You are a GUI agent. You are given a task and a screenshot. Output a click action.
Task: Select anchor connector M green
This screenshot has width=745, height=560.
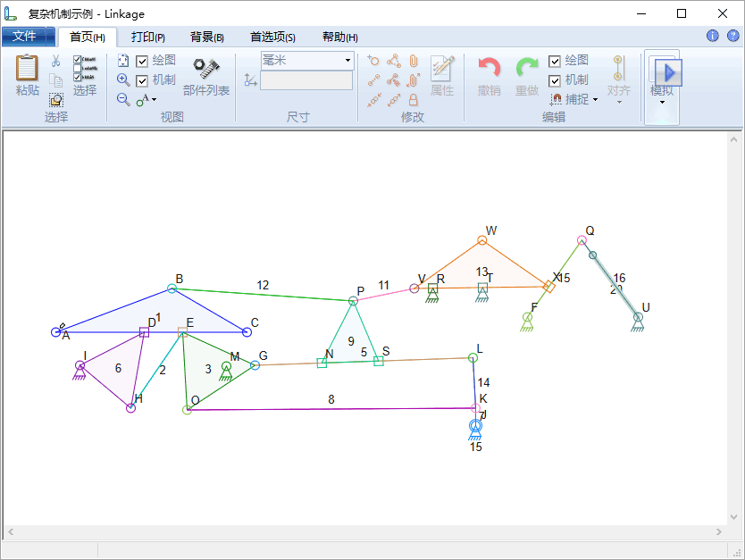226,366
